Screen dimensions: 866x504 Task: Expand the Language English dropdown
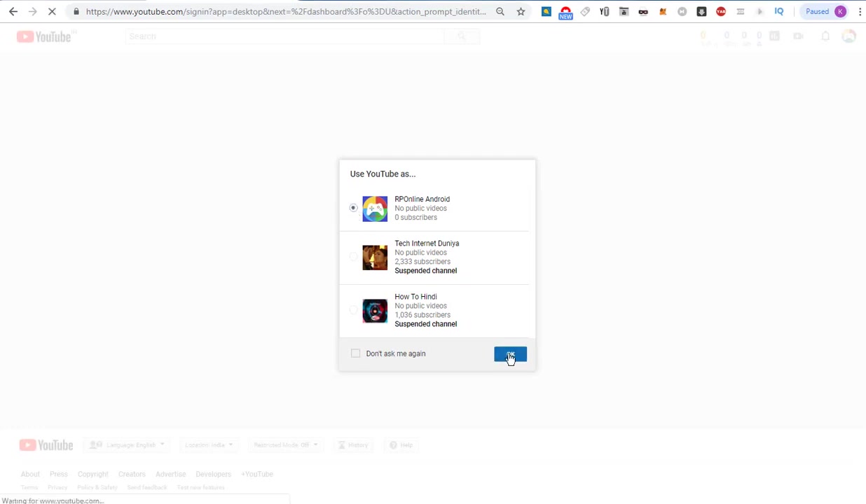pyautogui.click(x=128, y=445)
